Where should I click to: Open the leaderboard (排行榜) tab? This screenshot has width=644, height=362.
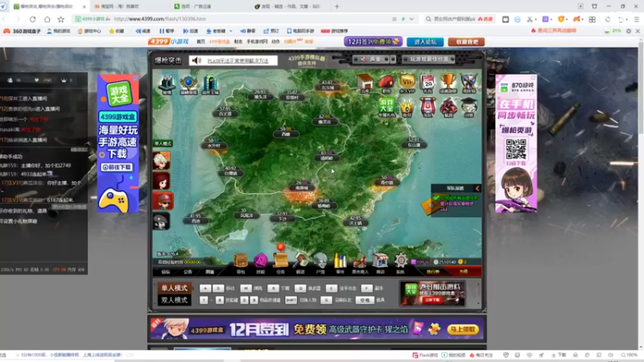pos(433,272)
